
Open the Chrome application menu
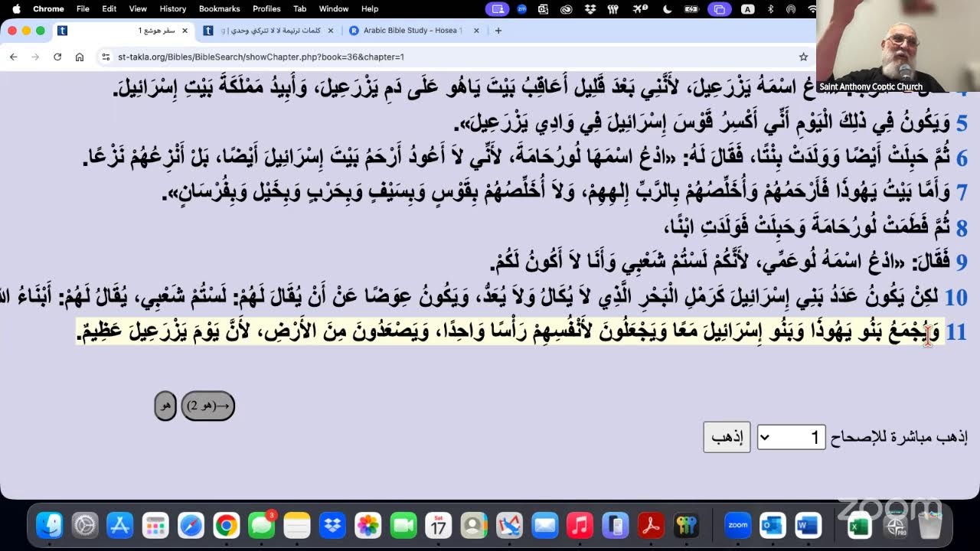click(48, 9)
